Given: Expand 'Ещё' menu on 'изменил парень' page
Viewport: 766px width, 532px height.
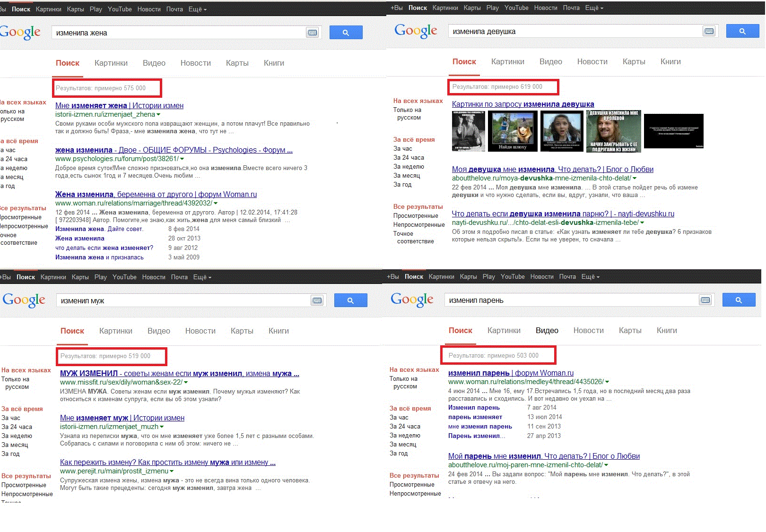Looking at the screenshot, I should pos(591,276).
